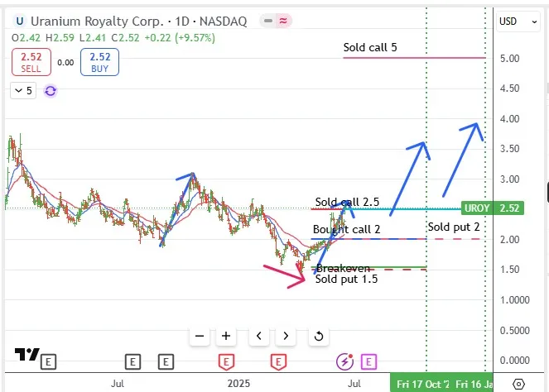Open chart settings via hexagon gear icon

tap(518, 384)
